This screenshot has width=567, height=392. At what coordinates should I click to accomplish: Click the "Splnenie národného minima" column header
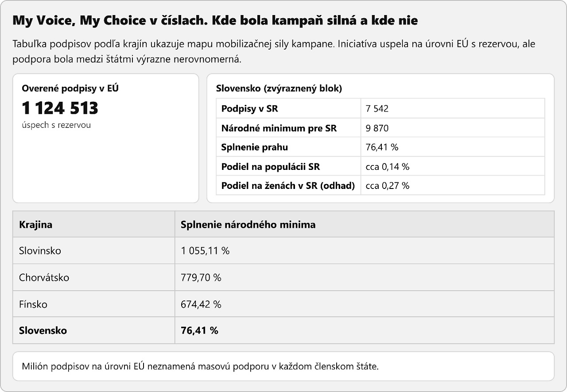point(248,224)
